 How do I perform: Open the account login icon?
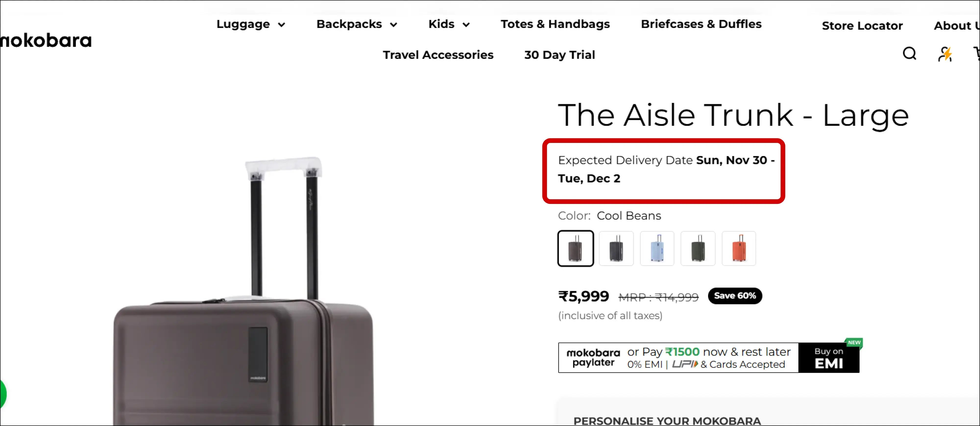point(945,54)
